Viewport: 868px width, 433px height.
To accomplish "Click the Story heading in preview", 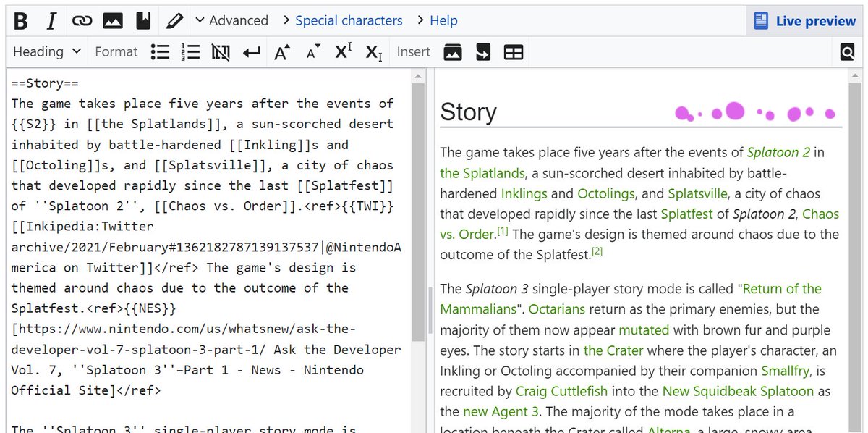I will point(469,112).
